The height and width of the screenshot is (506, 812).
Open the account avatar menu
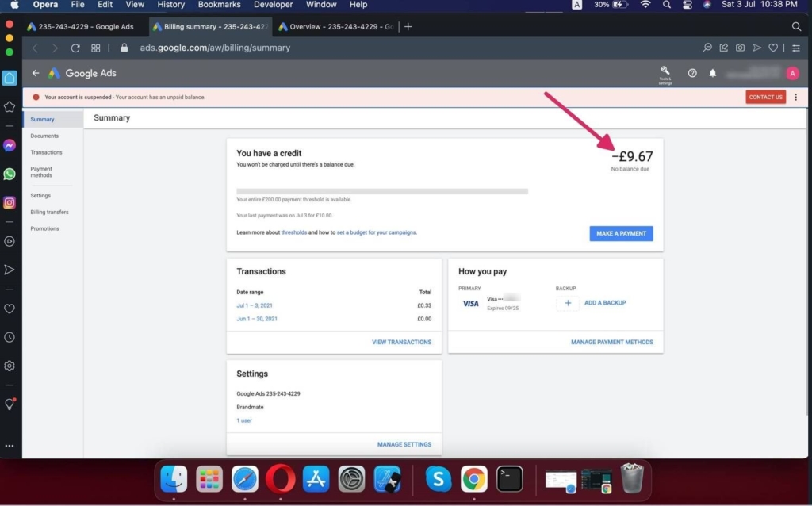click(792, 73)
